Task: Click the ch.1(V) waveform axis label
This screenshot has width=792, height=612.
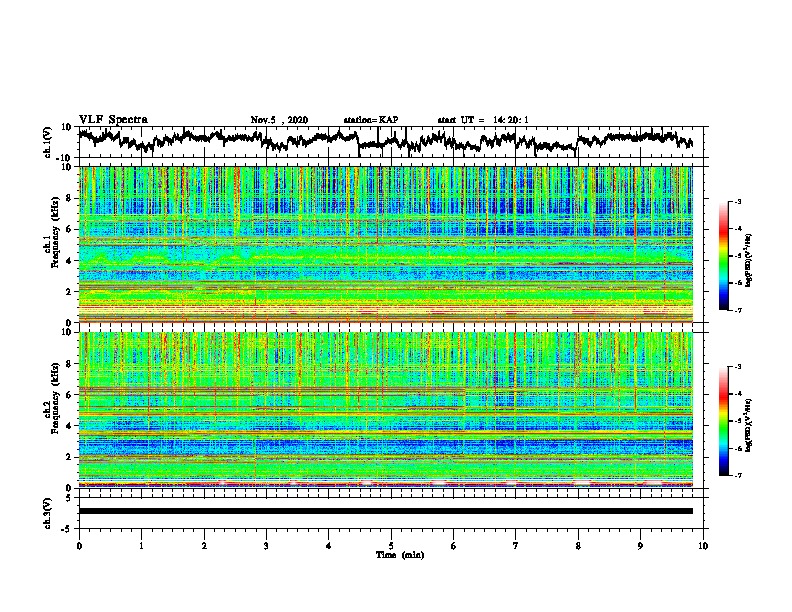Action: click(x=48, y=142)
